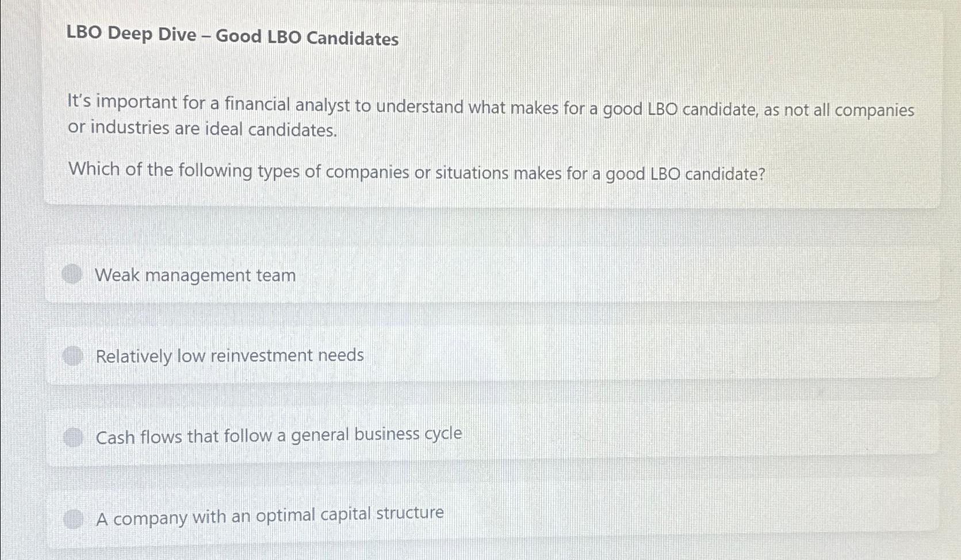Click the intro paragraph starting 'It's important for'

tap(490, 107)
